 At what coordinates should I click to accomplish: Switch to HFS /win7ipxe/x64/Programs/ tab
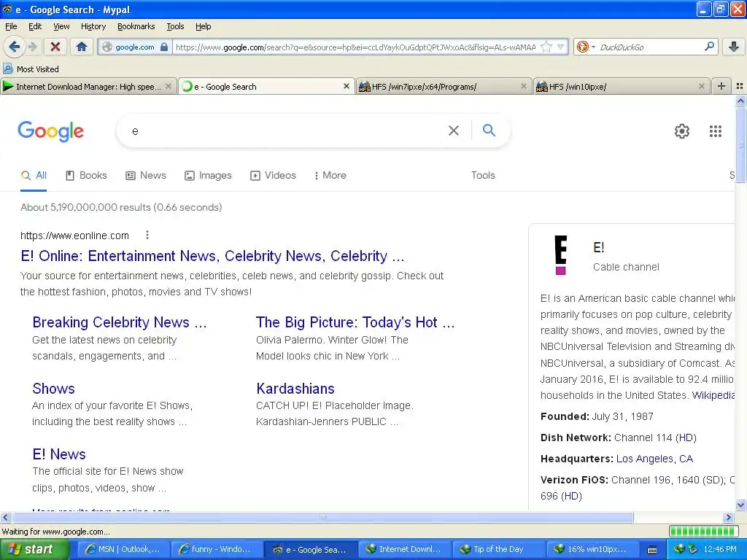pos(443,86)
